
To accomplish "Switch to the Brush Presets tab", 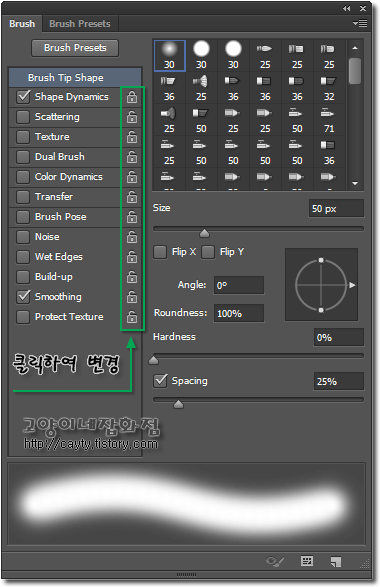I will (80, 24).
